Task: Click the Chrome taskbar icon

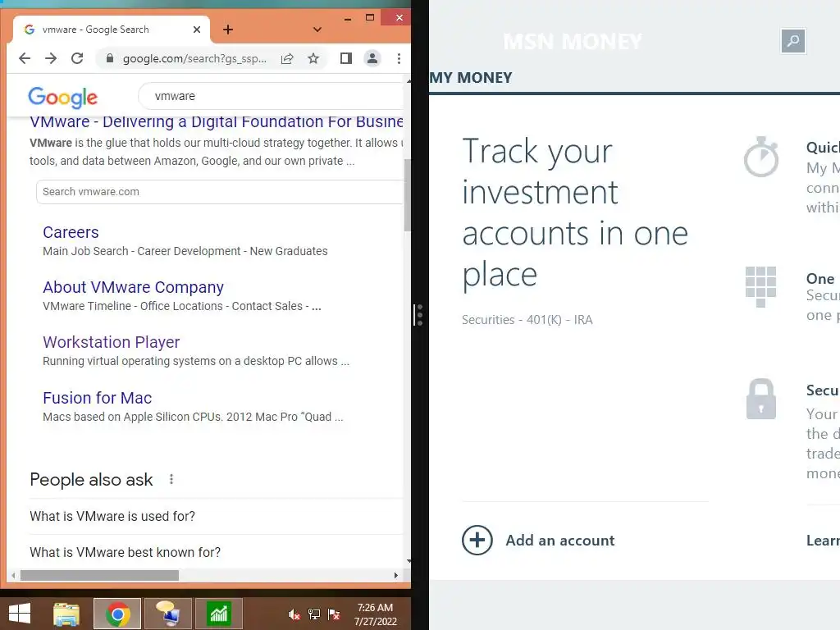Action: (x=117, y=614)
